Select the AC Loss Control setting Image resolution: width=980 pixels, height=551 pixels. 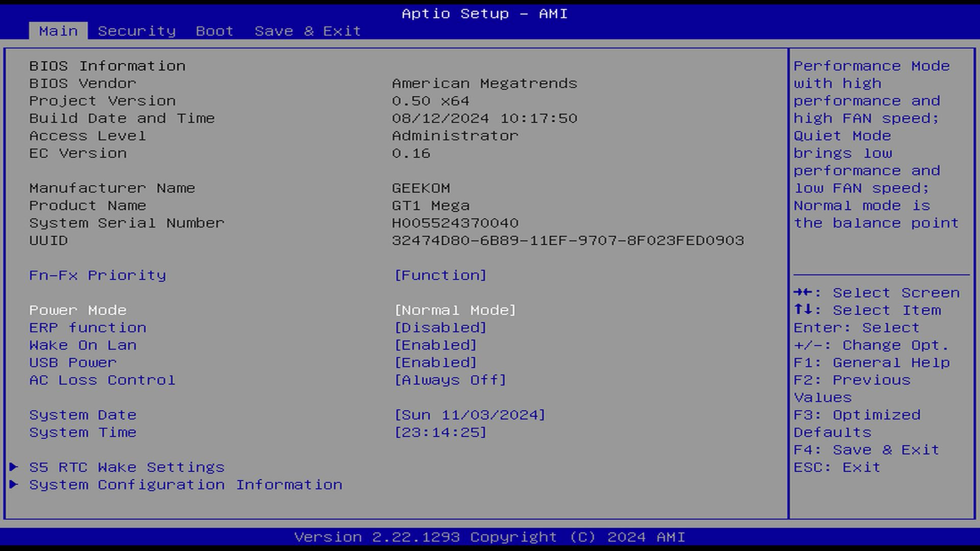click(x=103, y=380)
